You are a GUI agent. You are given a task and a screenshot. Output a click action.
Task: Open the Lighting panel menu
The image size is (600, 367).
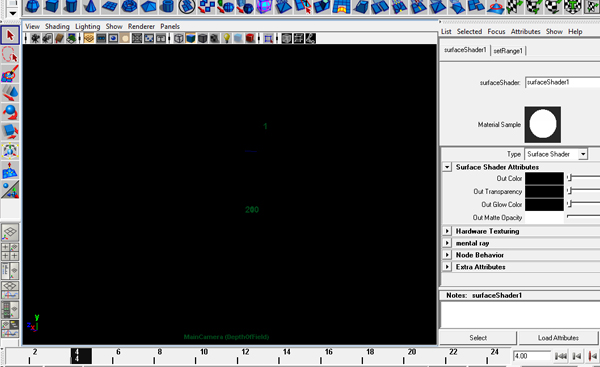point(87,26)
